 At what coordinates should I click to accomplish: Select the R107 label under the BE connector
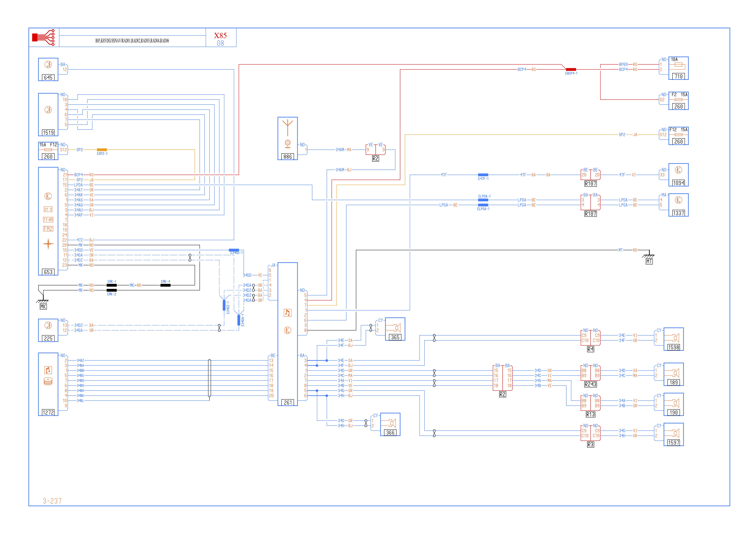tap(590, 184)
